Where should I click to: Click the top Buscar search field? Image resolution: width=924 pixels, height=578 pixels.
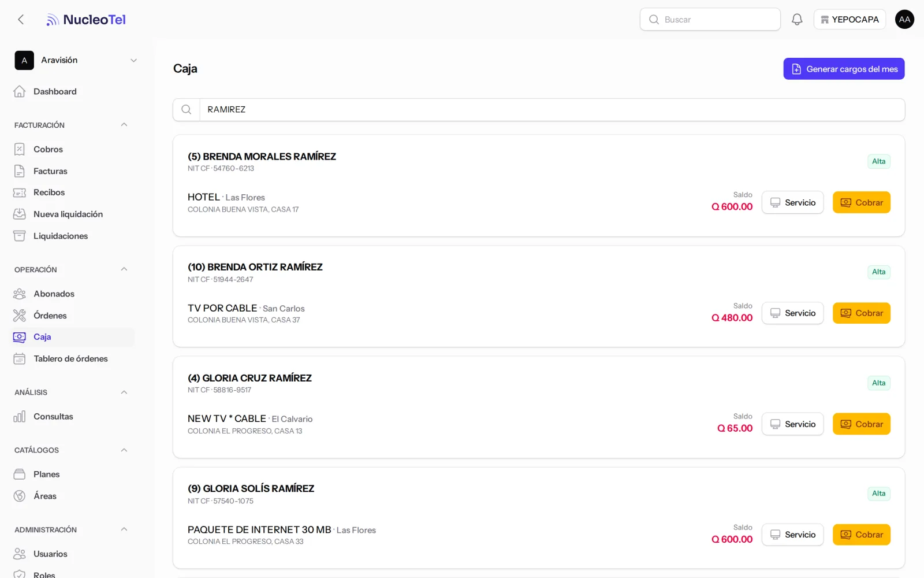coord(710,19)
